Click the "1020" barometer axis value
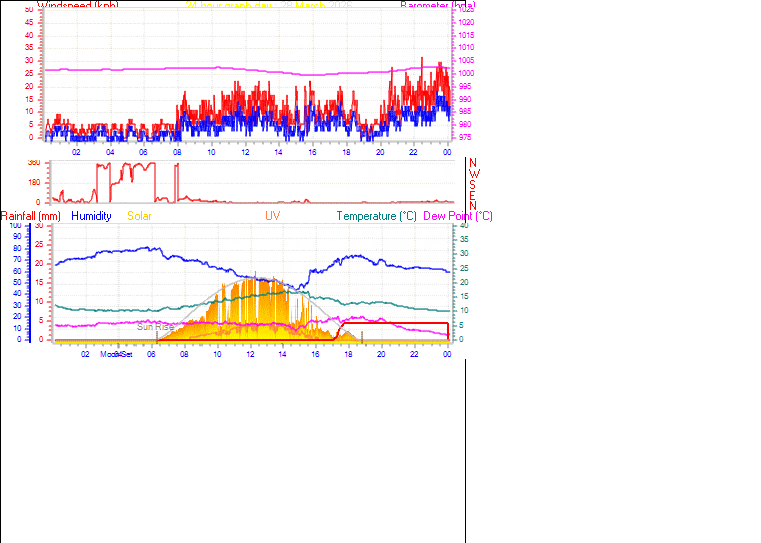 pos(466,22)
